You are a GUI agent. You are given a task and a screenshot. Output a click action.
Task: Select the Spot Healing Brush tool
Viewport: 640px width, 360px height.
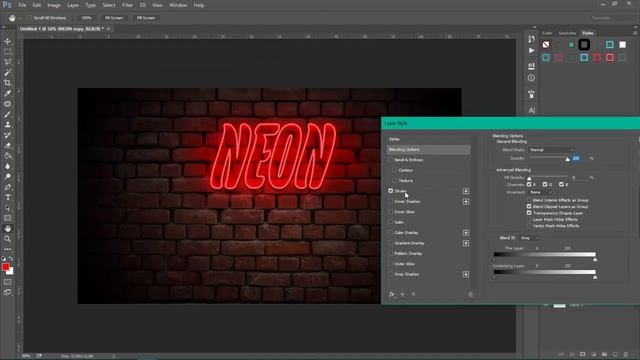8,104
